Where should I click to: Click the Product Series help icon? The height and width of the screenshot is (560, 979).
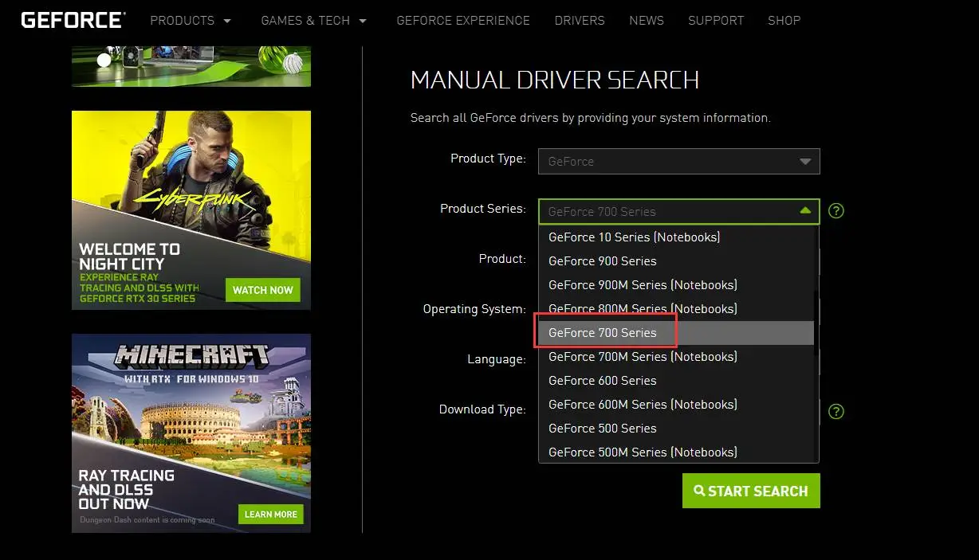point(836,211)
